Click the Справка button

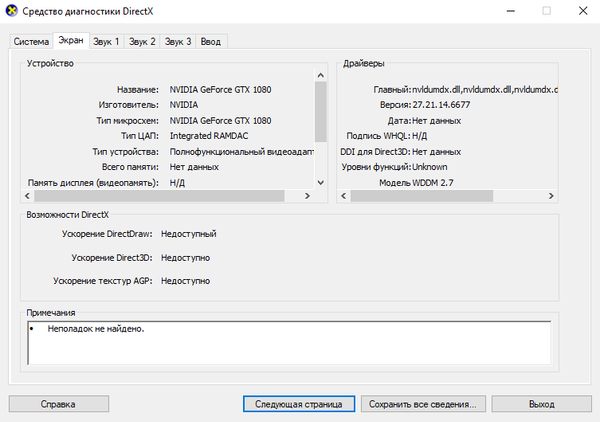(59, 404)
